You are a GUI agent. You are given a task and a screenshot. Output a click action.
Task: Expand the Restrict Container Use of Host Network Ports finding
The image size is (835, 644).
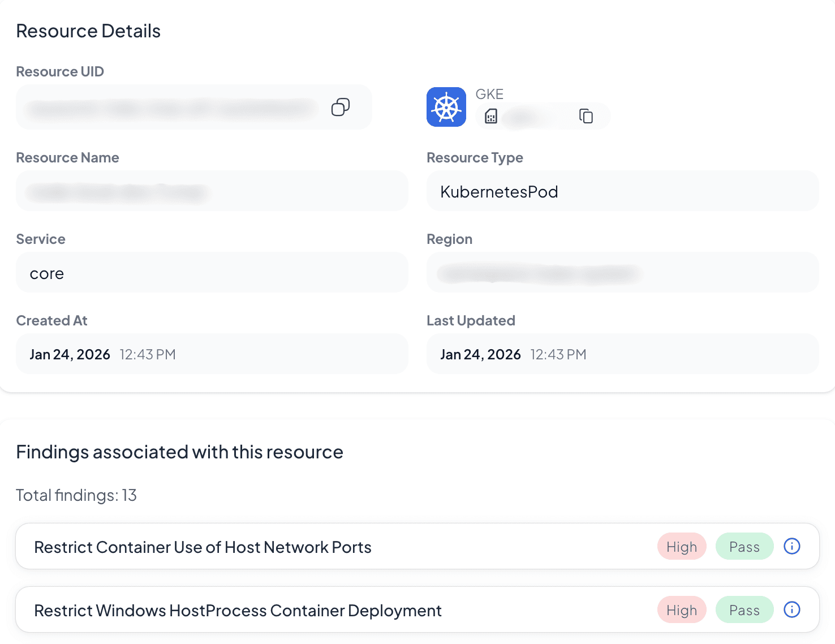tap(203, 547)
